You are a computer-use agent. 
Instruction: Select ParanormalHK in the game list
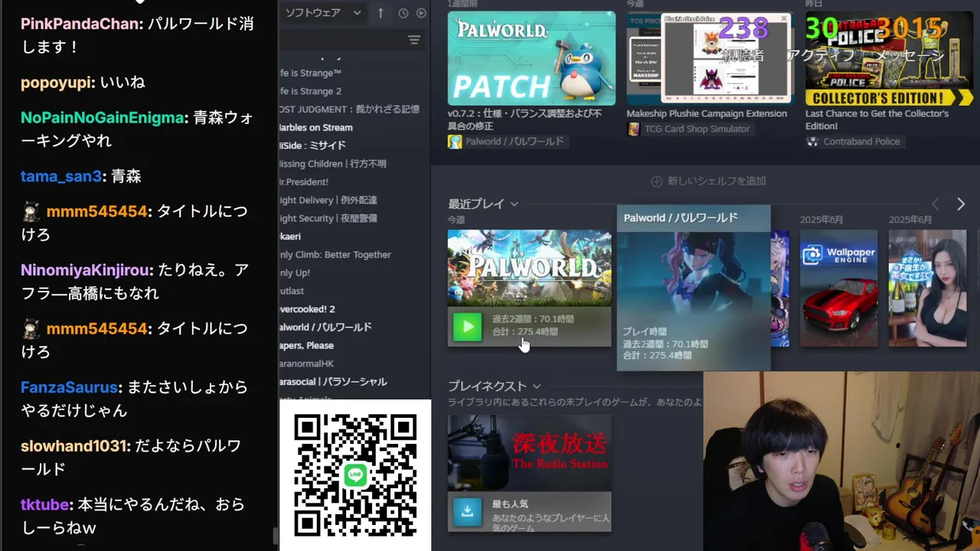click(x=306, y=364)
